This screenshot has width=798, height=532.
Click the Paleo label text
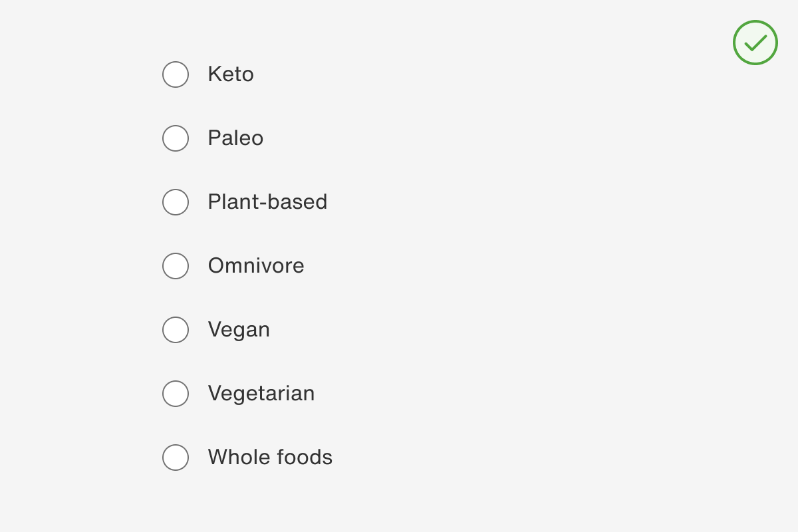pos(235,138)
